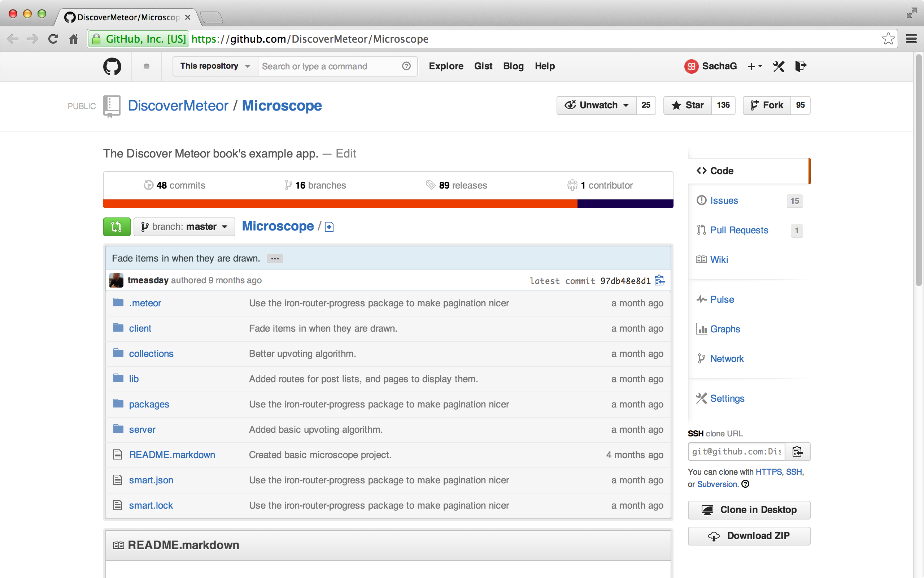Switch to the Issues tab
This screenshot has height=578, width=924.
[x=724, y=200]
